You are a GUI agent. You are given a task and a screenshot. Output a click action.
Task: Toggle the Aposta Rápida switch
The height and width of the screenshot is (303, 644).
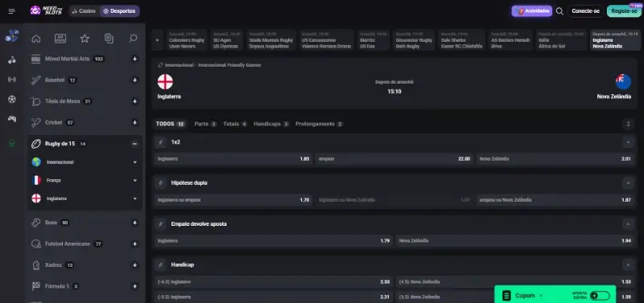coord(600,296)
